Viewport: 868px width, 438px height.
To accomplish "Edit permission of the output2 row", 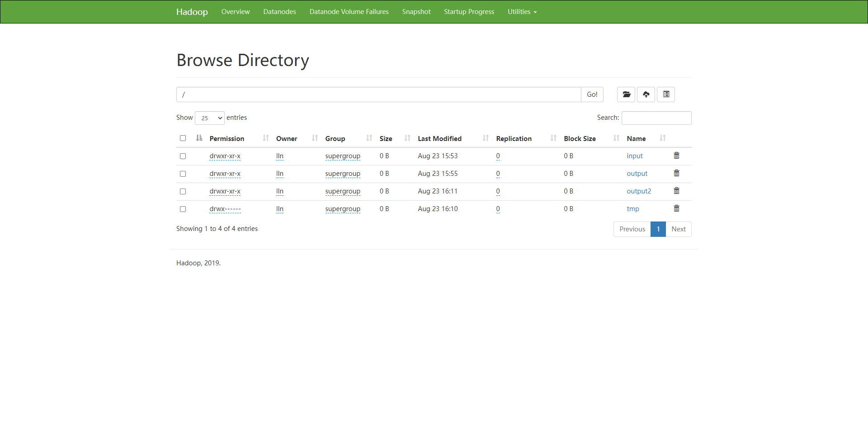I will (x=225, y=191).
